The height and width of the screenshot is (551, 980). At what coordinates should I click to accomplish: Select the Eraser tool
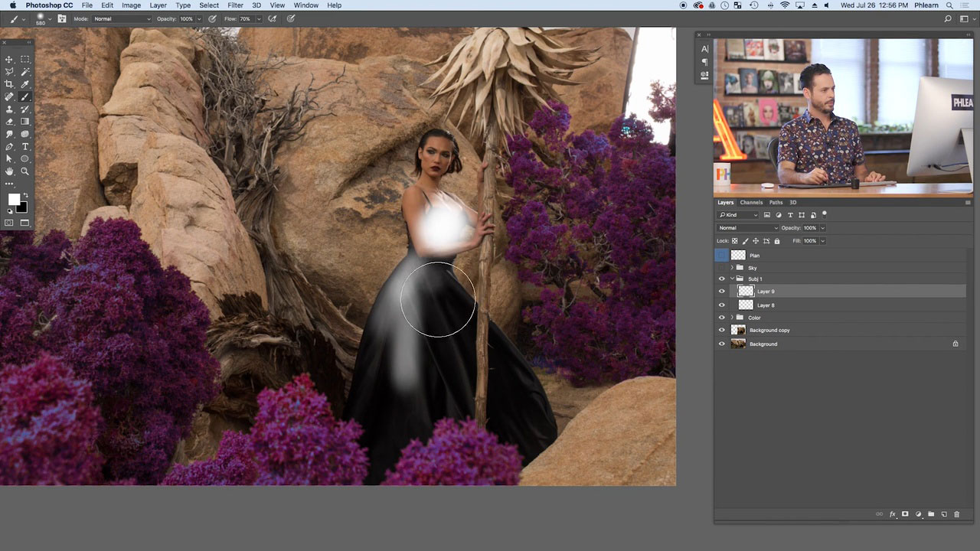tap(9, 122)
